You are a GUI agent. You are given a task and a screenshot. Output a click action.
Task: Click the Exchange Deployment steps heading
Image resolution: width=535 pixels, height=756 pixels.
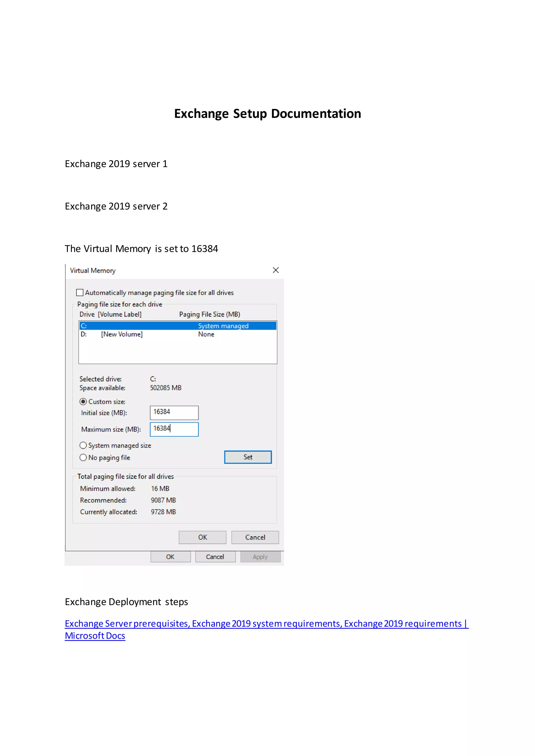(126, 602)
